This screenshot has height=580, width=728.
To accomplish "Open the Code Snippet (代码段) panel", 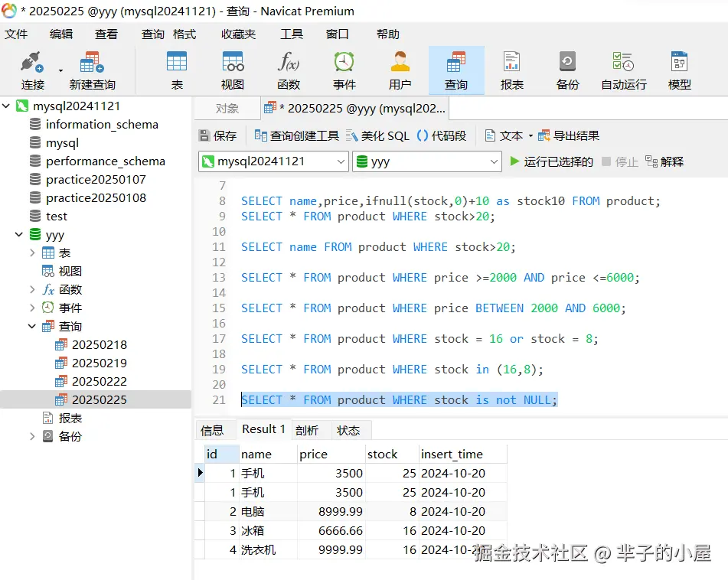I will coord(442,135).
